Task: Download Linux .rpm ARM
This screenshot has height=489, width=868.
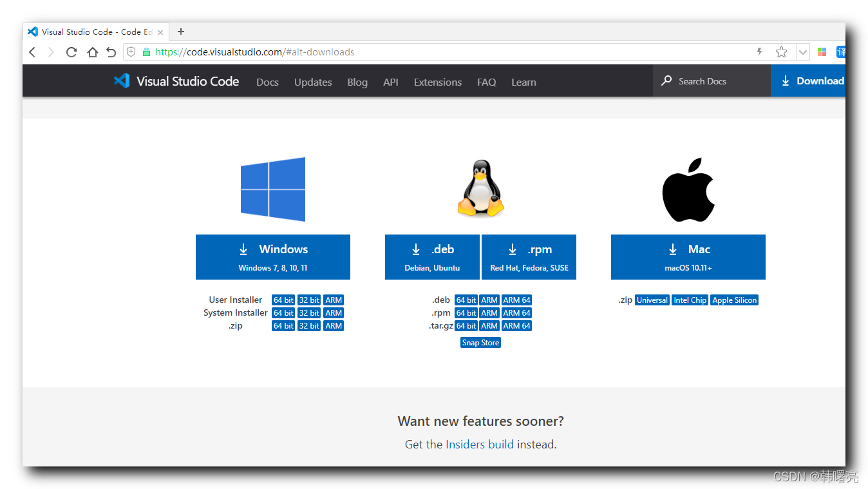Action: click(x=489, y=313)
